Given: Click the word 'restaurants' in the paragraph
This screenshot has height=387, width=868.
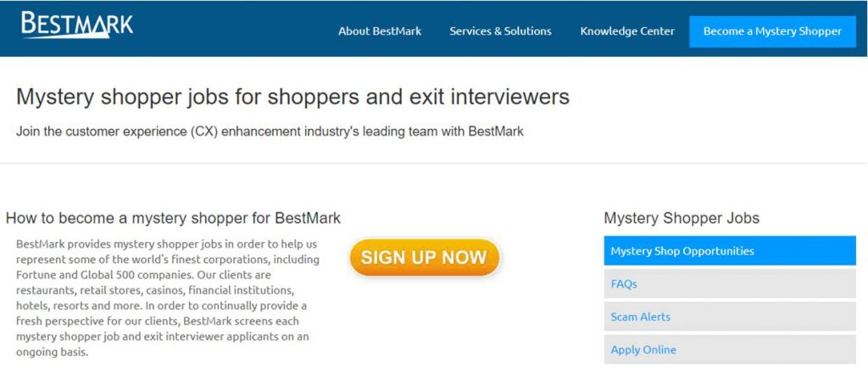Looking at the screenshot, I should pos(44,290).
